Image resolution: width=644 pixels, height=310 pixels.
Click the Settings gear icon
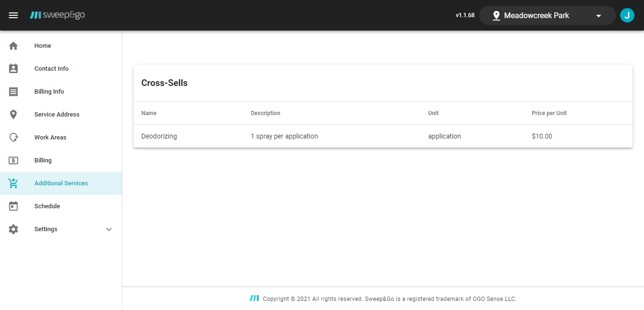[13, 229]
